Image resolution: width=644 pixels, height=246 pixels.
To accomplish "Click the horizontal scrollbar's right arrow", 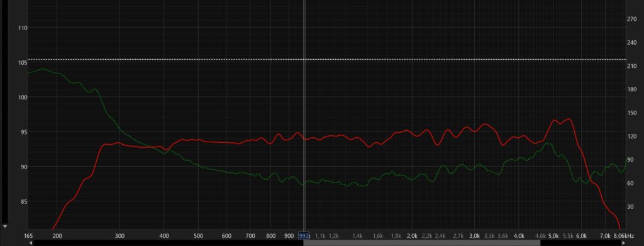I will click(x=623, y=243).
